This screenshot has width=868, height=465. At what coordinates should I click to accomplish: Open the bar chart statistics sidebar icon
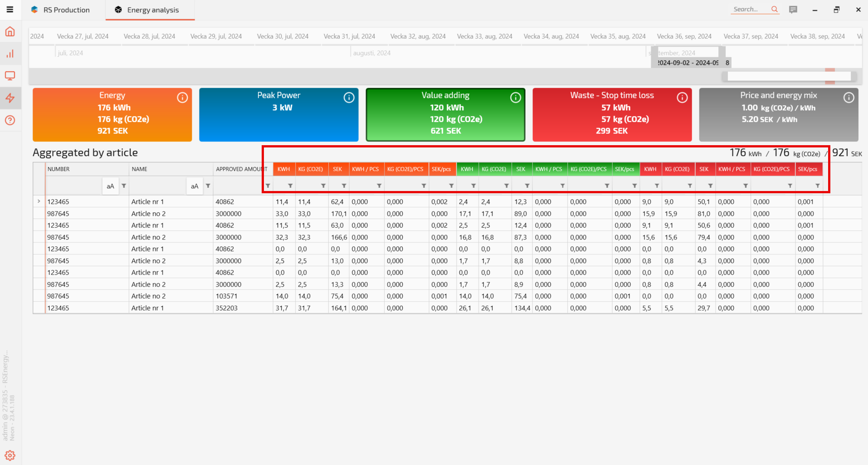tap(10, 54)
